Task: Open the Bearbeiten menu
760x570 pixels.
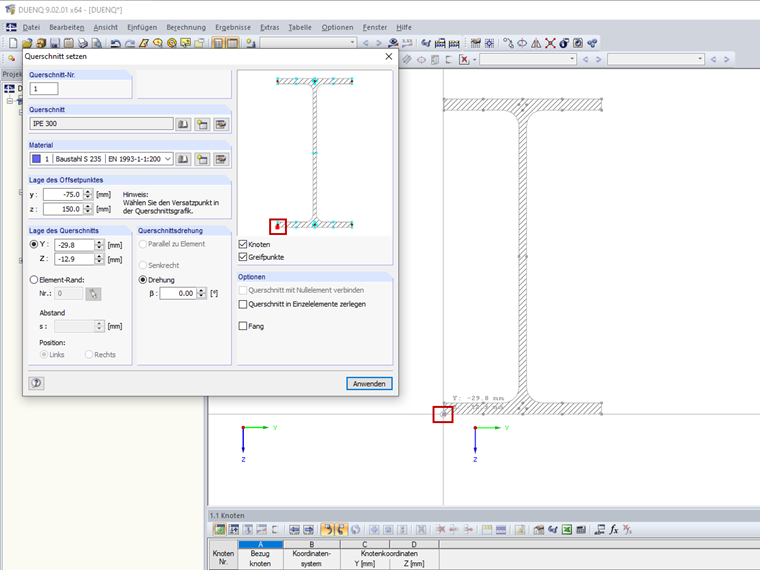Action: tap(67, 27)
